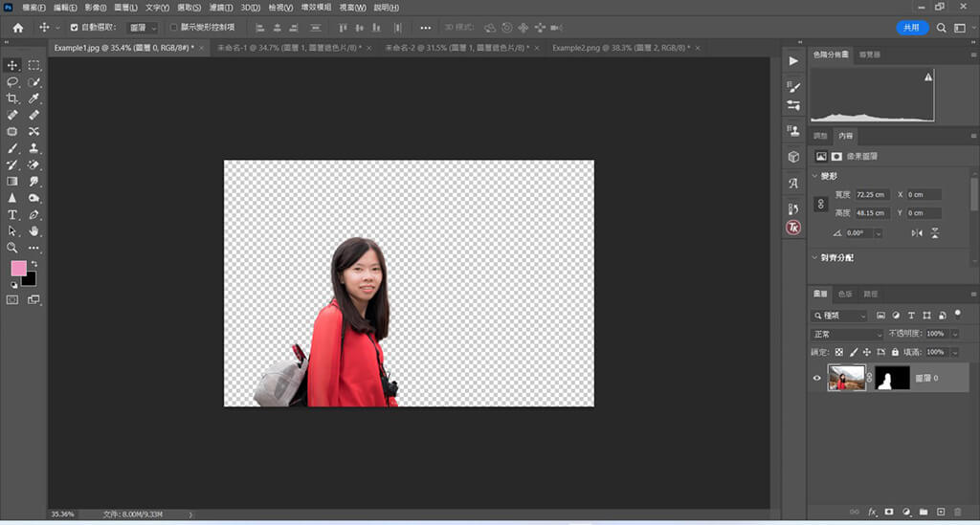
Task: Toggle the layer filter on/off switch
Action: [957, 314]
